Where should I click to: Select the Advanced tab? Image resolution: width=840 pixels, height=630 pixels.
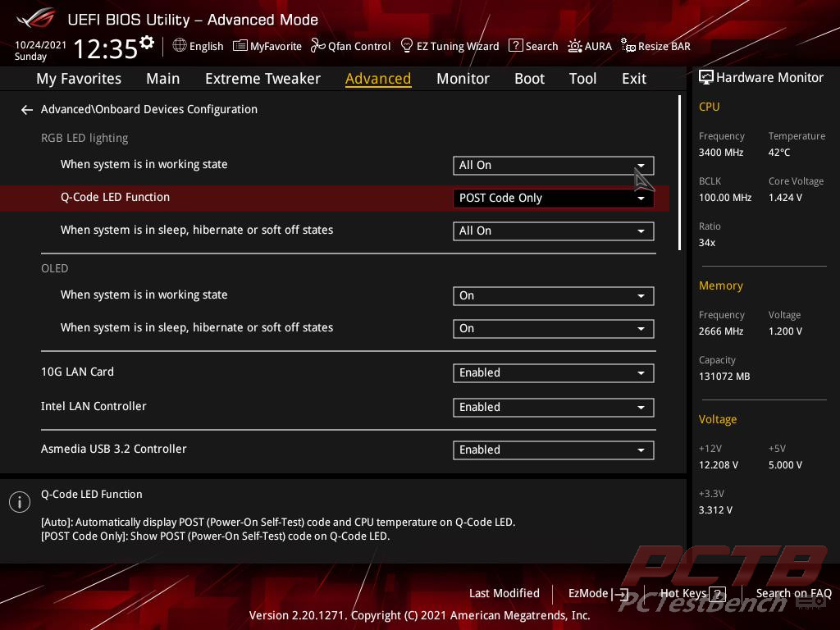378,79
